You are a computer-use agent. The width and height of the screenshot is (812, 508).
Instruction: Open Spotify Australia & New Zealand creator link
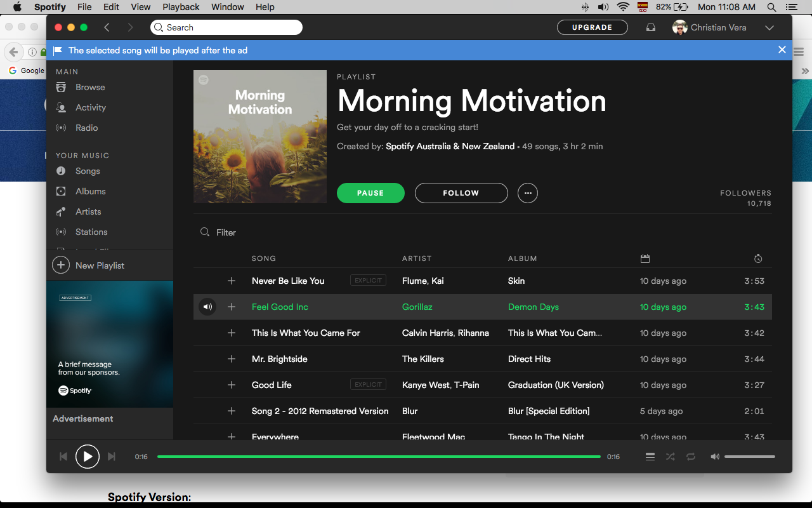[x=450, y=146]
